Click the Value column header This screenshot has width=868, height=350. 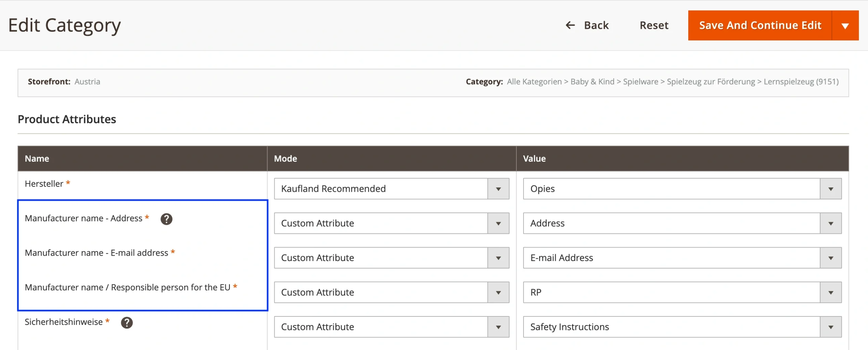534,159
